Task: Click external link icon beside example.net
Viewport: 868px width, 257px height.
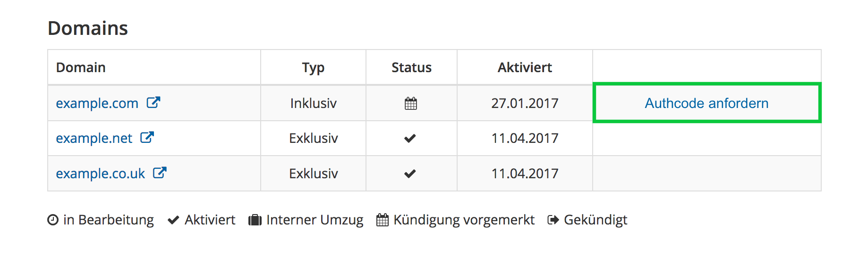Action: [x=147, y=137]
